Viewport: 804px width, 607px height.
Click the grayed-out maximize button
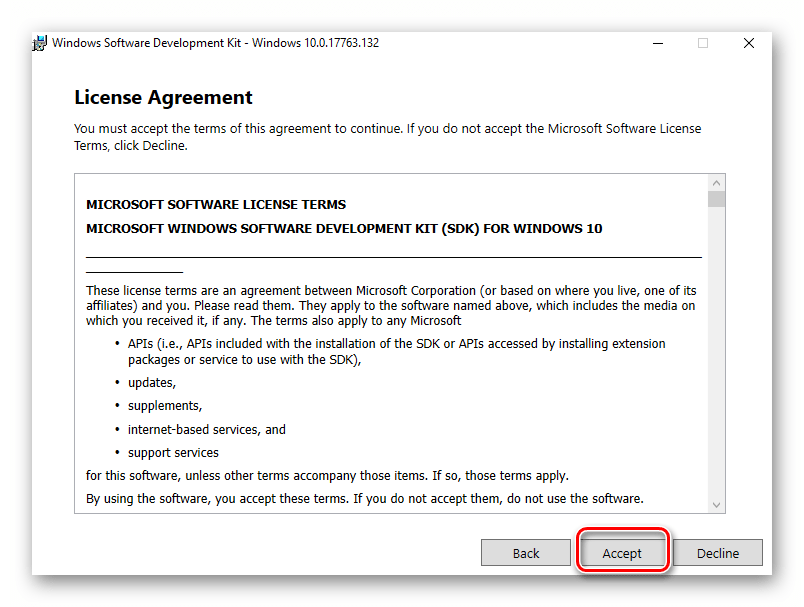[x=703, y=43]
